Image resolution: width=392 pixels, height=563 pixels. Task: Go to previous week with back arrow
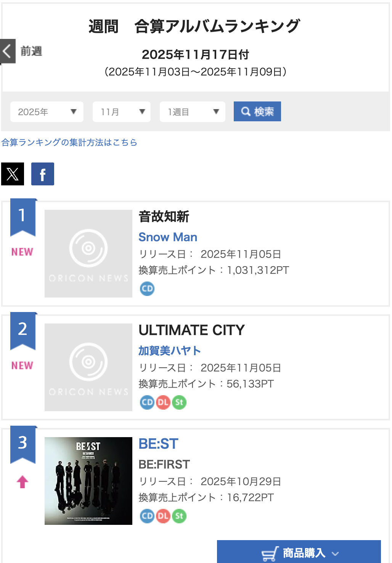[8, 51]
